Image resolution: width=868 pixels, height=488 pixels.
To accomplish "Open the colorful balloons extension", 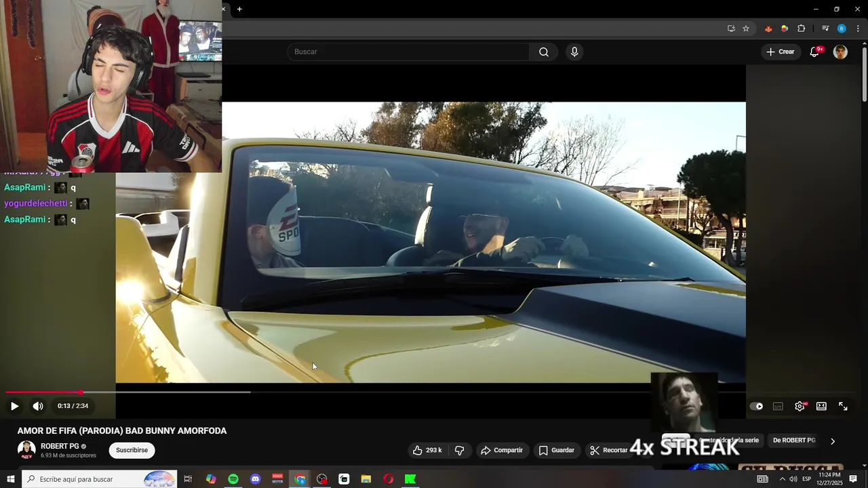I will pyautogui.click(x=785, y=28).
